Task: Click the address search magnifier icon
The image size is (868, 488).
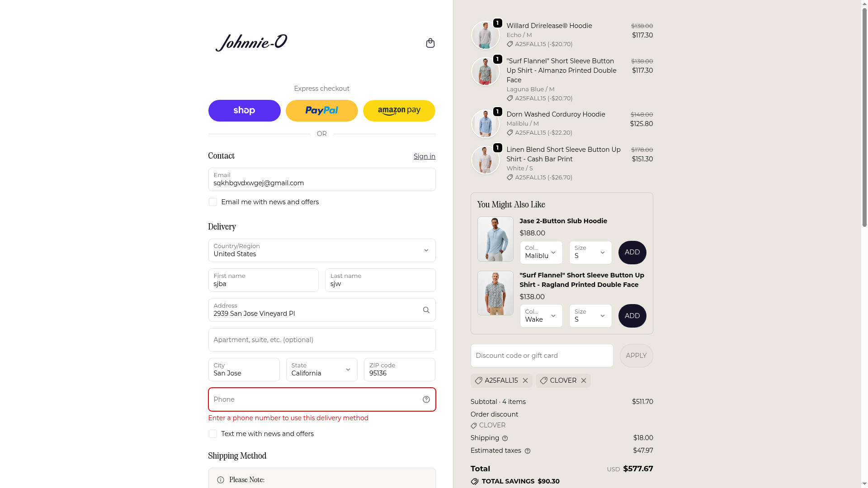Action: [x=426, y=310]
